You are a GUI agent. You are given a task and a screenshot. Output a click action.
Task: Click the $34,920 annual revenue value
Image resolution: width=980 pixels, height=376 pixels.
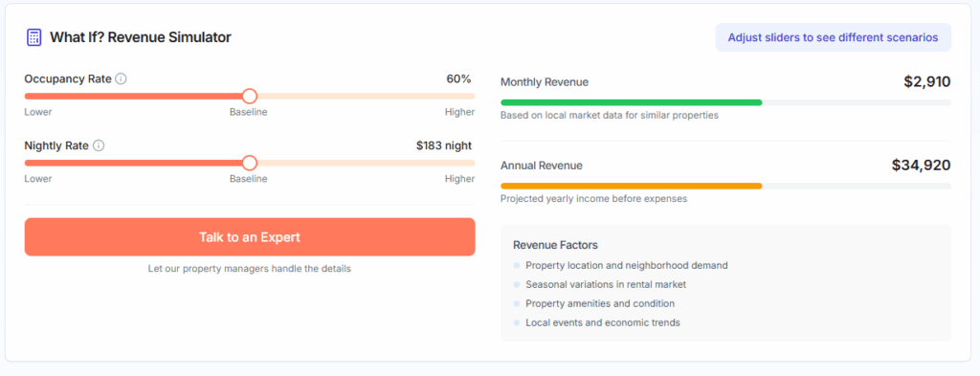(922, 166)
